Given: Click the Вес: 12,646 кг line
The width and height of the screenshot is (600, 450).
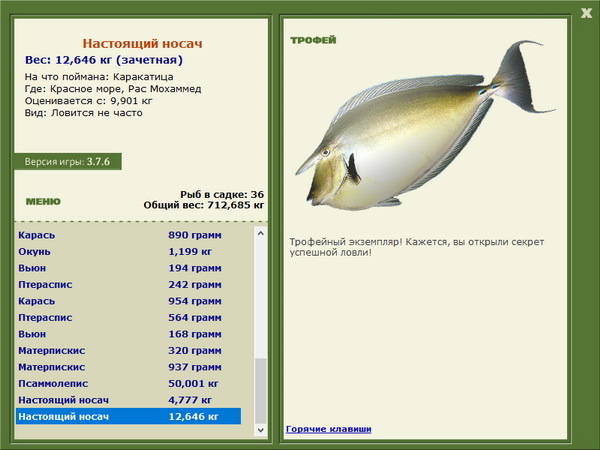Looking at the screenshot, I should tap(104, 60).
